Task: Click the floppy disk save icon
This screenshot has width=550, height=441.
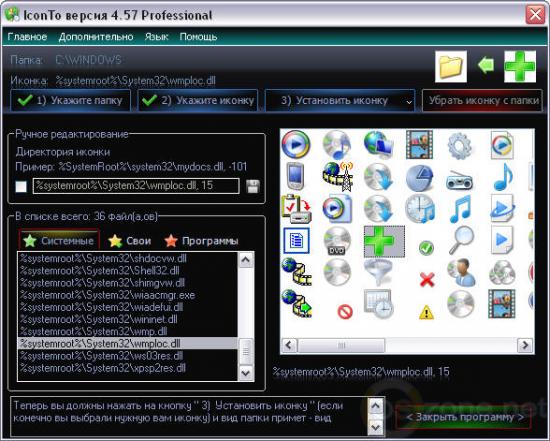Action: tap(253, 186)
